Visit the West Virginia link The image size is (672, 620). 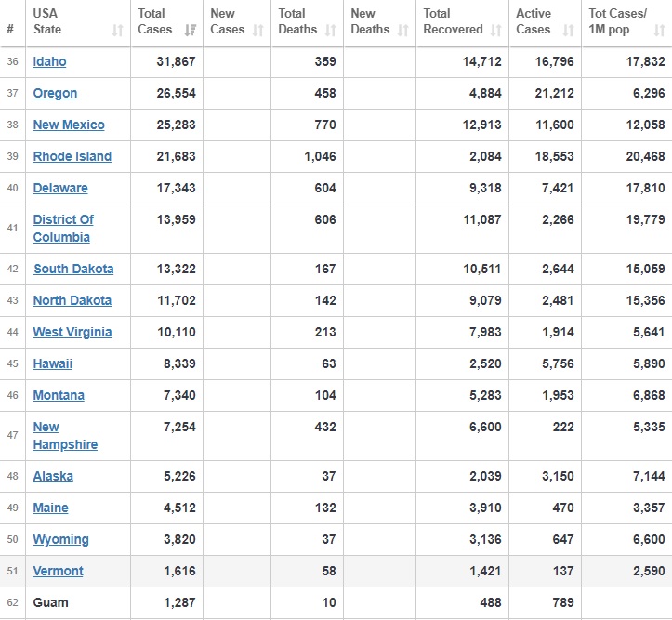pyautogui.click(x=72, y=333)
